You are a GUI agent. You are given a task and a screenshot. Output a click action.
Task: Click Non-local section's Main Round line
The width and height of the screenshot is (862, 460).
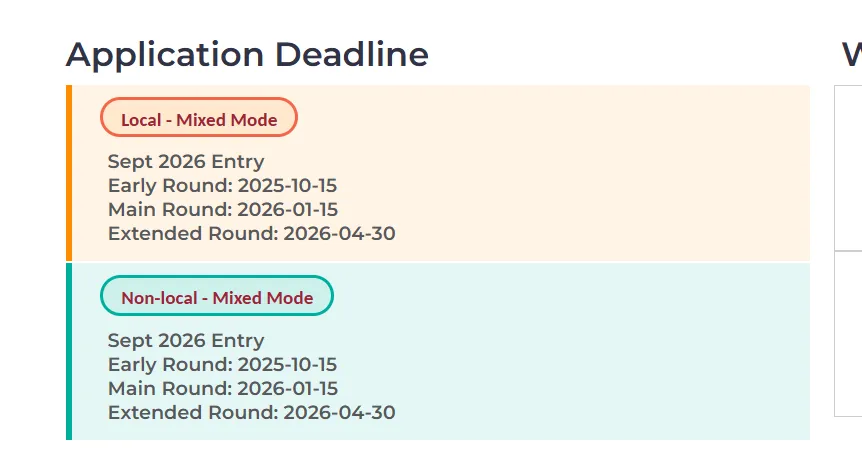(x=223, y=389)
